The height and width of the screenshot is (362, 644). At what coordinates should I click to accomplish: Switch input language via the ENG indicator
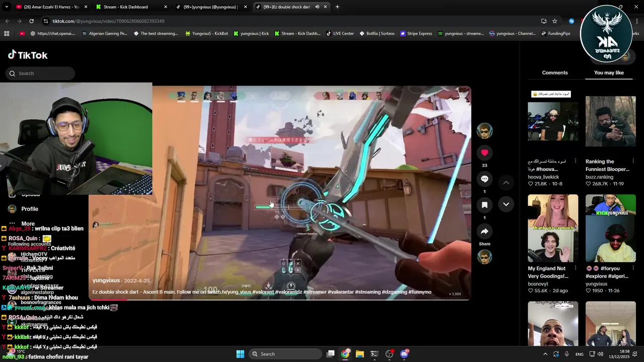580,354
